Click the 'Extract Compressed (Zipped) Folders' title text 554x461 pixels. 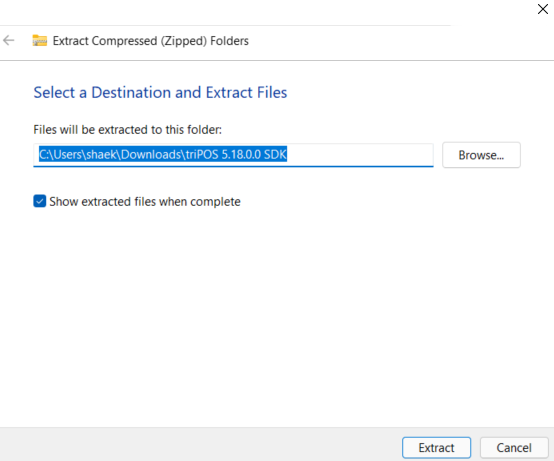(151, 41)
